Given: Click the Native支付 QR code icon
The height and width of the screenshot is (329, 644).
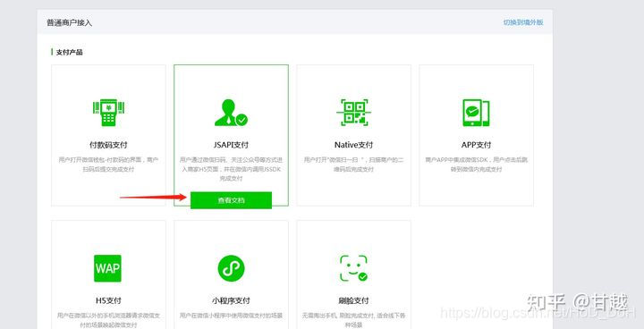Looking at the screenshot, I should [353, 113].
